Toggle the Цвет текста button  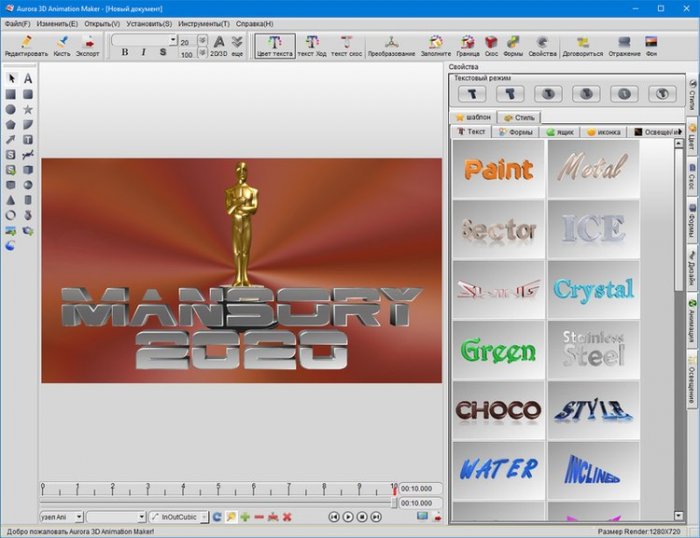(275, 45)
